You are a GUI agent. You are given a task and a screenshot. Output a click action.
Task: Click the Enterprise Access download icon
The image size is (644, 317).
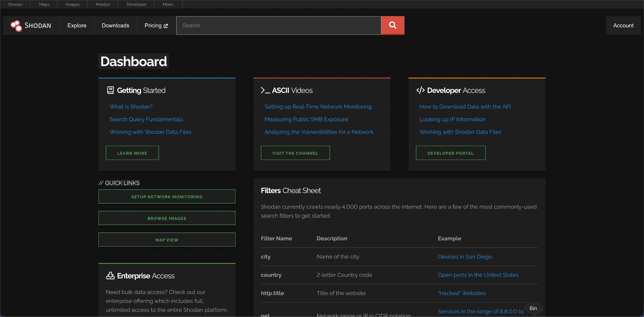(110, 276)
